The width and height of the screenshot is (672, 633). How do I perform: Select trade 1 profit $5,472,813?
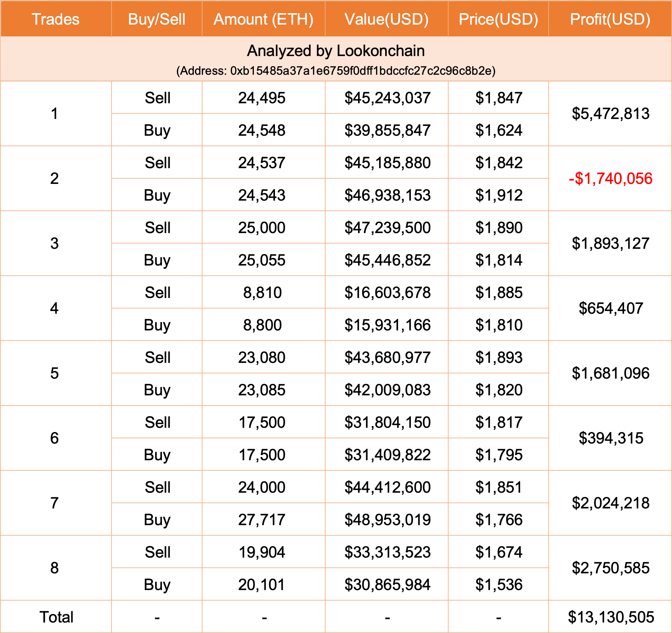(x=611, y=113)
